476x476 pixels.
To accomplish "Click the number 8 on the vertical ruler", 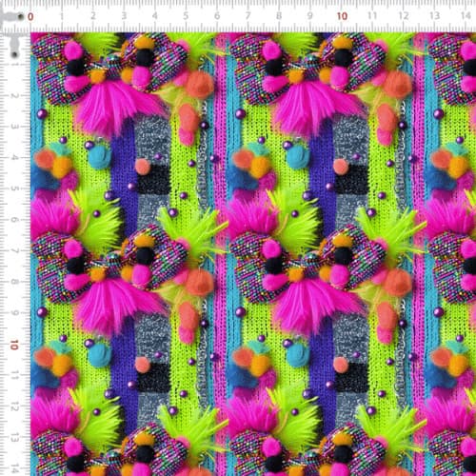I will (14, 282).
